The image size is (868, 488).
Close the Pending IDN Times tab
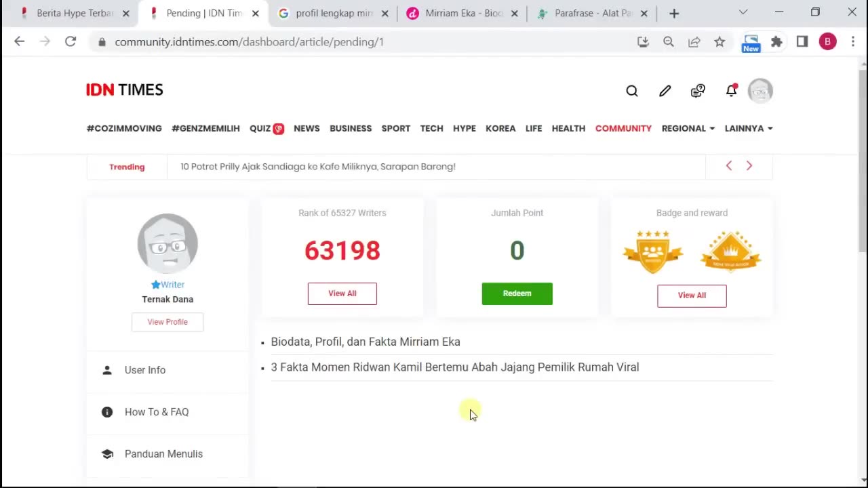(x=255, y=13)
